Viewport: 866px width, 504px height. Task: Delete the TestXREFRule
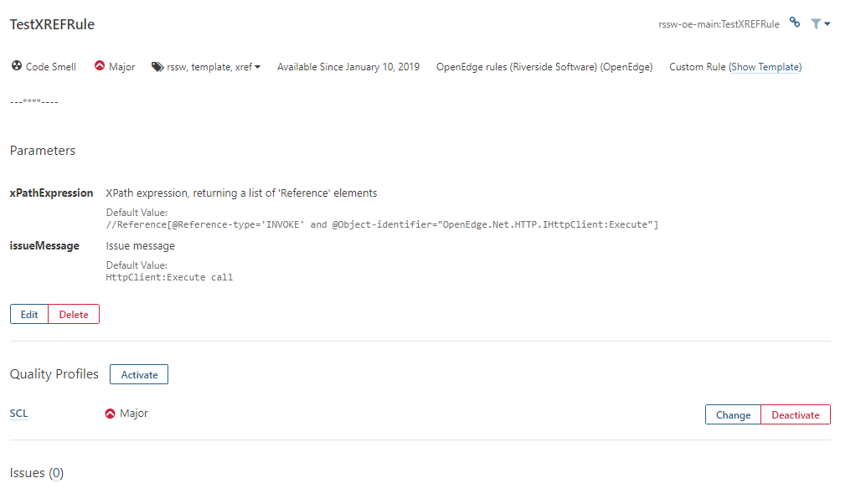(73, 314)
